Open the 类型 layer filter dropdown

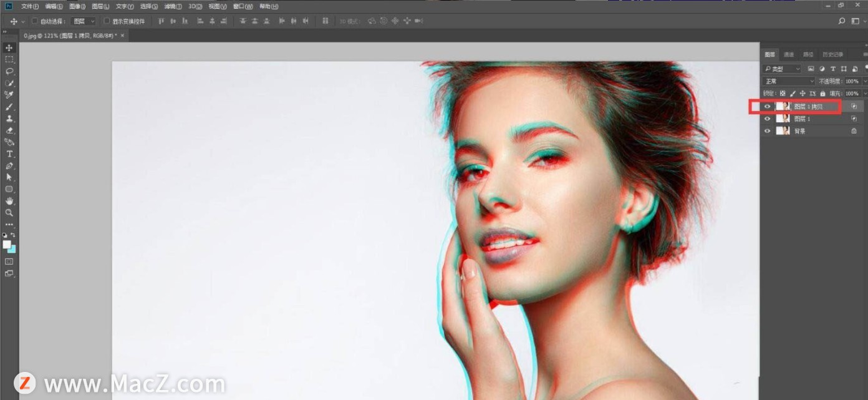click(783, 69)
